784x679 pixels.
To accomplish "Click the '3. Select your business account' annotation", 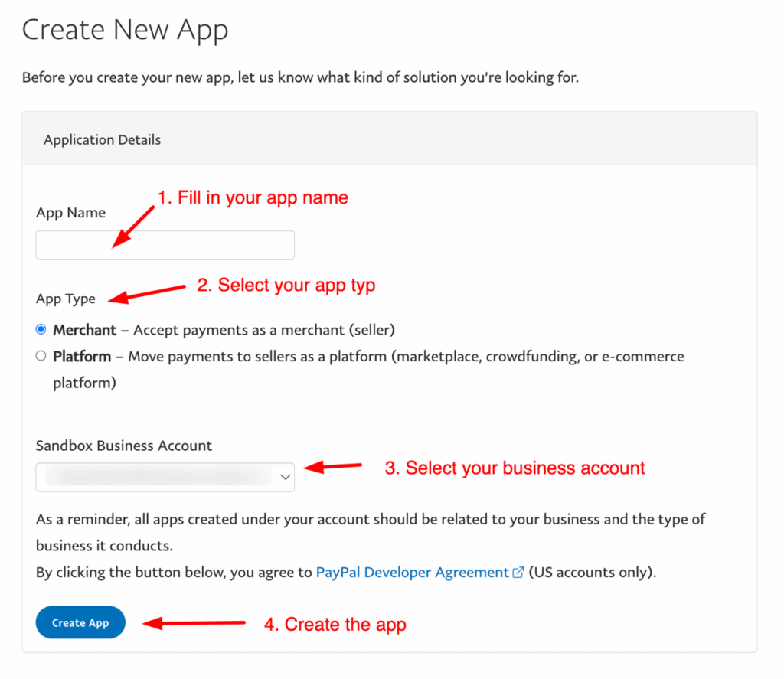I will 514,468.
